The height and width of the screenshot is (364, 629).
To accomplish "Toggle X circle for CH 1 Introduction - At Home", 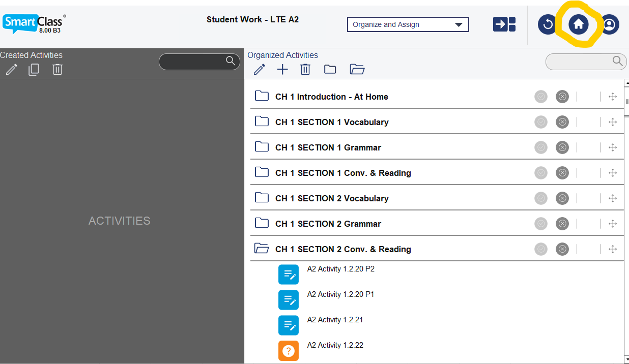I will click(562, 97).
